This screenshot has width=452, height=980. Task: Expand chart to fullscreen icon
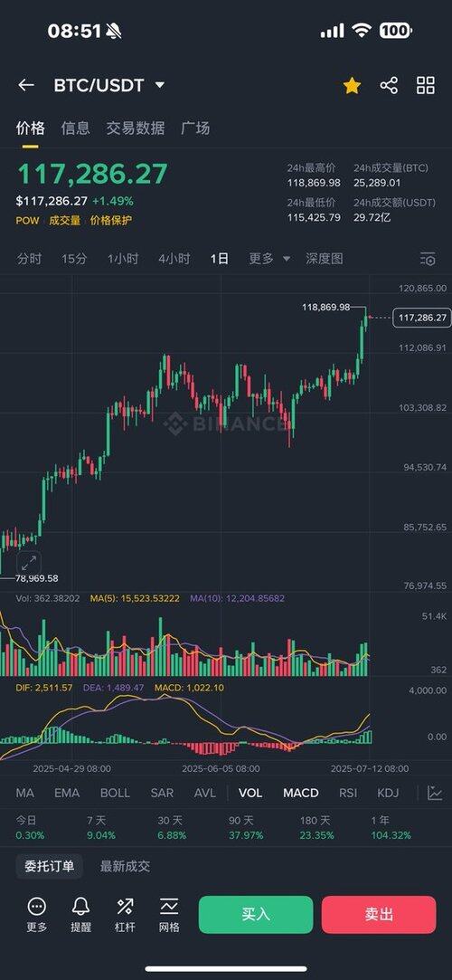point(29,563)
